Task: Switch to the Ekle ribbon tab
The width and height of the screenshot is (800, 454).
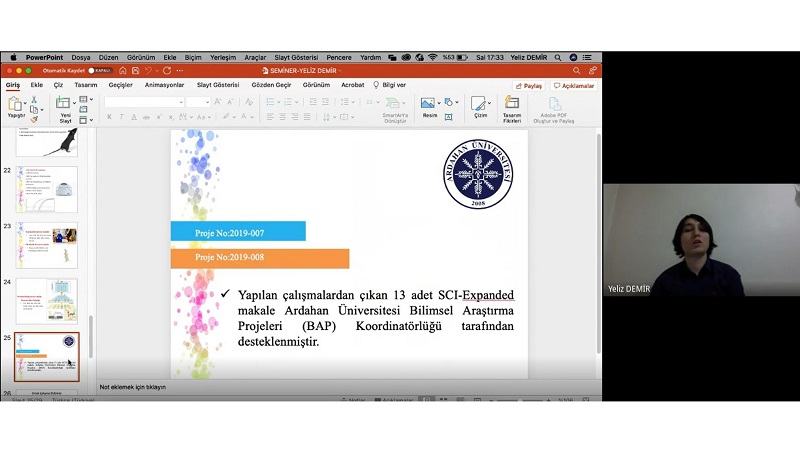Action: 37,85
